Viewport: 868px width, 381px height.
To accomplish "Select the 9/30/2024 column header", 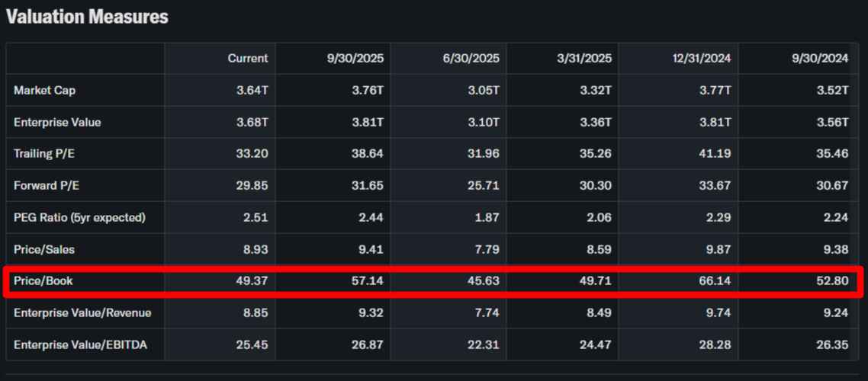I will pos(820,59).
